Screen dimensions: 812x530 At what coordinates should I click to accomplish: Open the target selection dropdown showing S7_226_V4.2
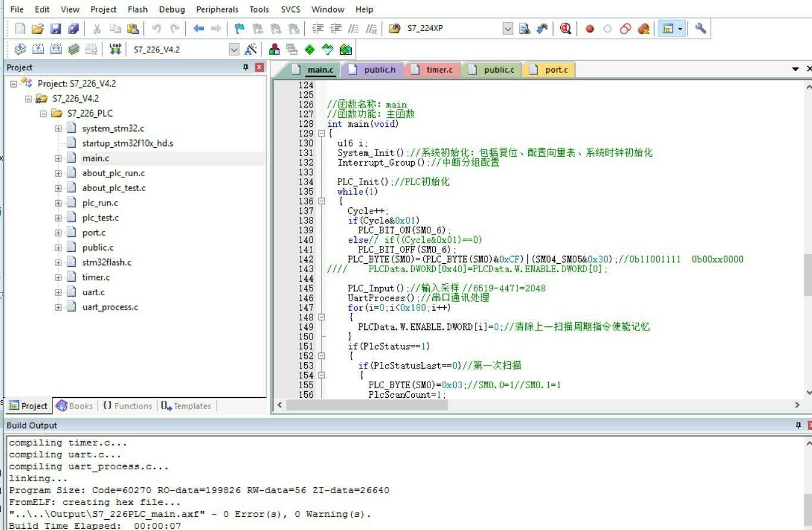(x=235, y=49)
